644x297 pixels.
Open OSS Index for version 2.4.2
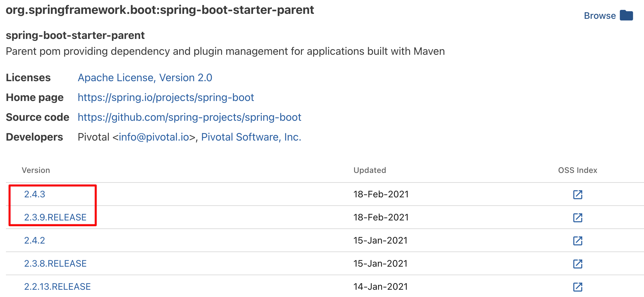click(x=578, y=241)
